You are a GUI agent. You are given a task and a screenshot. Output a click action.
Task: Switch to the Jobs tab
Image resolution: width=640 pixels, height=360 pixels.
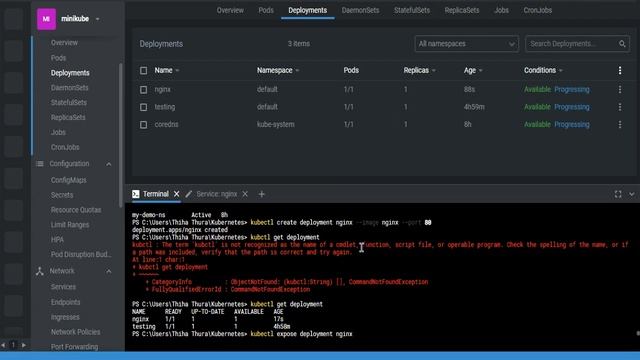502,10
